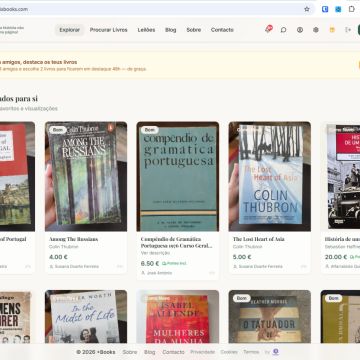Viewport: 360px width, 360px height.
Task: Open Sobre in the header navigation
Action: (194, 30)
